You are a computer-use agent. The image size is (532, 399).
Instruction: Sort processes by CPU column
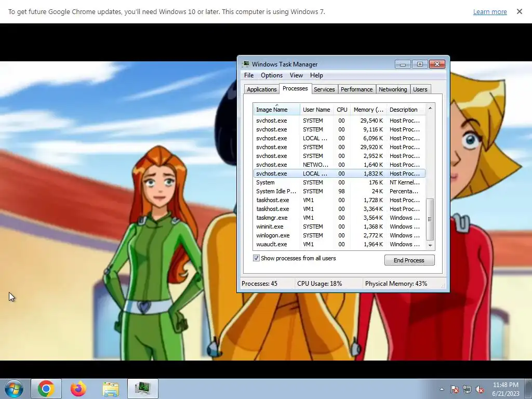coord(342,110)
